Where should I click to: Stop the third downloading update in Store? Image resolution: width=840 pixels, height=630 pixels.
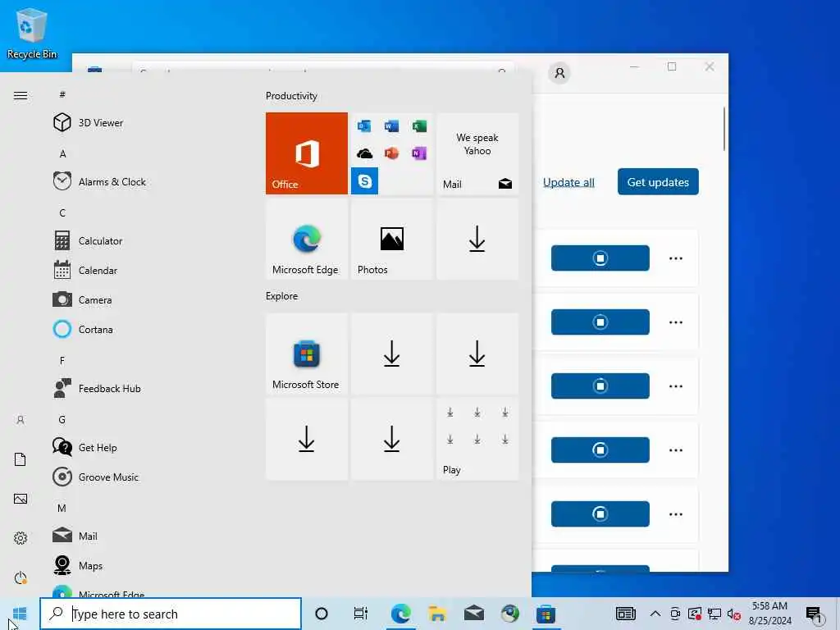[x=600, y=386]
